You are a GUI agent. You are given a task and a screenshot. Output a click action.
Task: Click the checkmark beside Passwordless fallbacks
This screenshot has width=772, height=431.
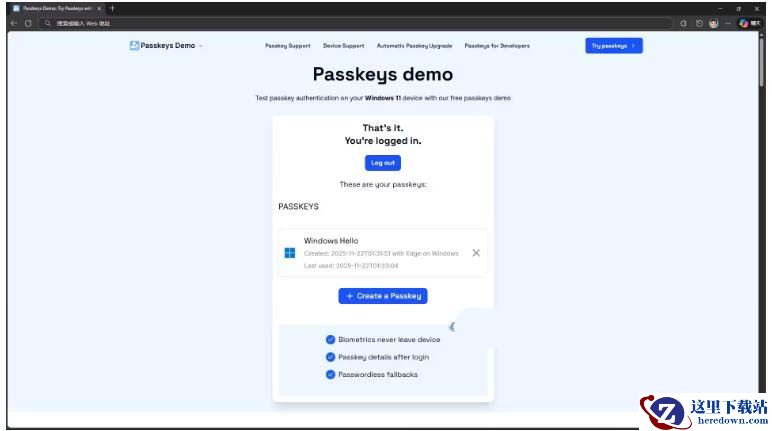330,374
